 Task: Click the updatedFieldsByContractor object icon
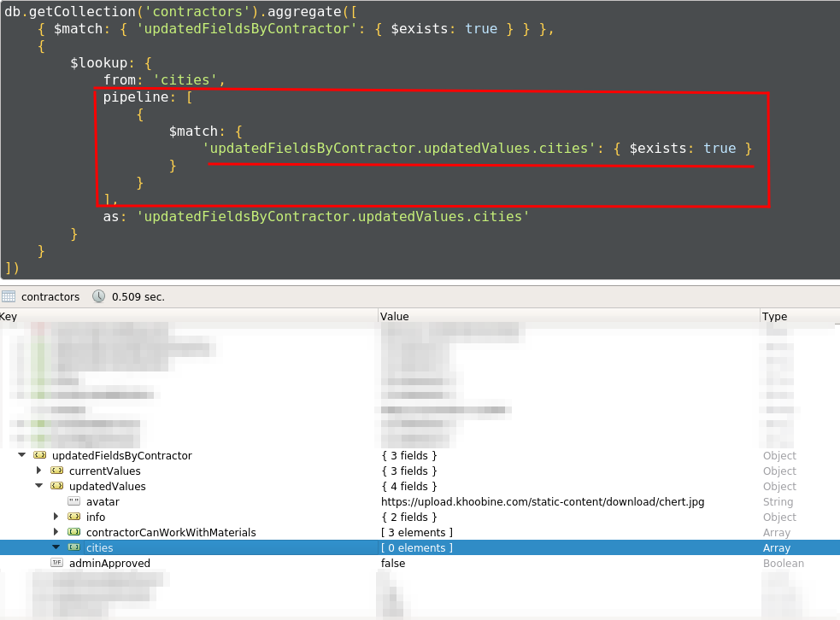point(40,456)
